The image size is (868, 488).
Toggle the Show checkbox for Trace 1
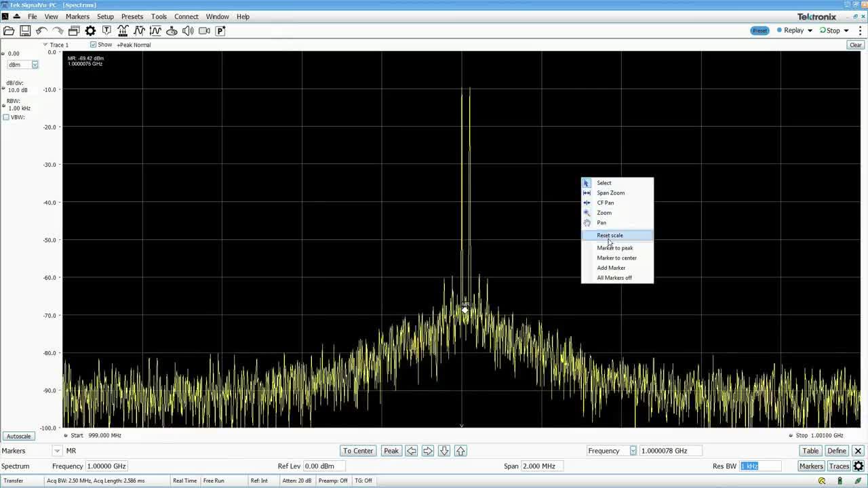[93, 45]
